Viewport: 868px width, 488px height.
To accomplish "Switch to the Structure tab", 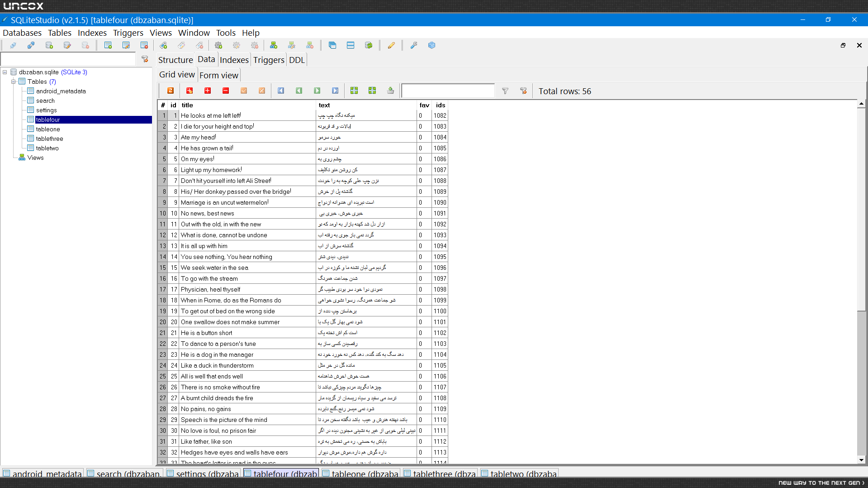I will click(175, 60).
